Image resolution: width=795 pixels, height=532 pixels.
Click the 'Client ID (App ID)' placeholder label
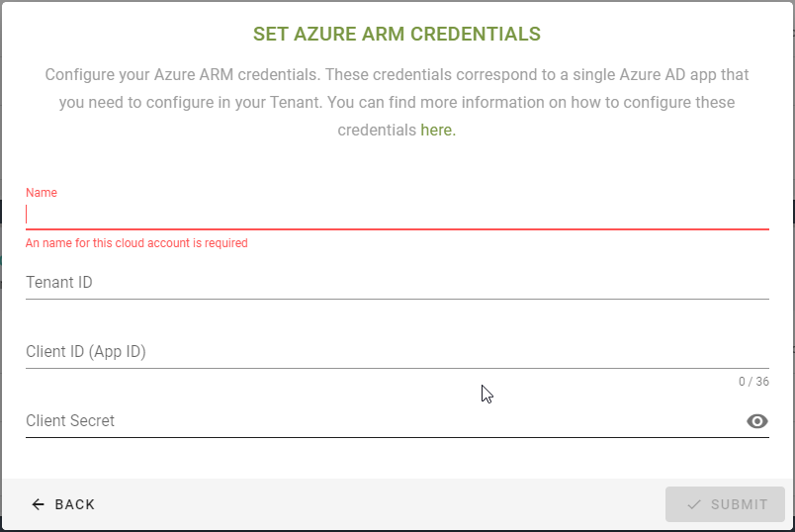coord(86,352)
